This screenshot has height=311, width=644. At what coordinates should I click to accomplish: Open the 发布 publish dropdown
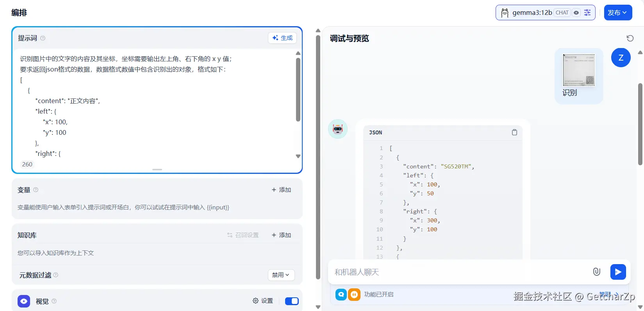click(618, 13)
